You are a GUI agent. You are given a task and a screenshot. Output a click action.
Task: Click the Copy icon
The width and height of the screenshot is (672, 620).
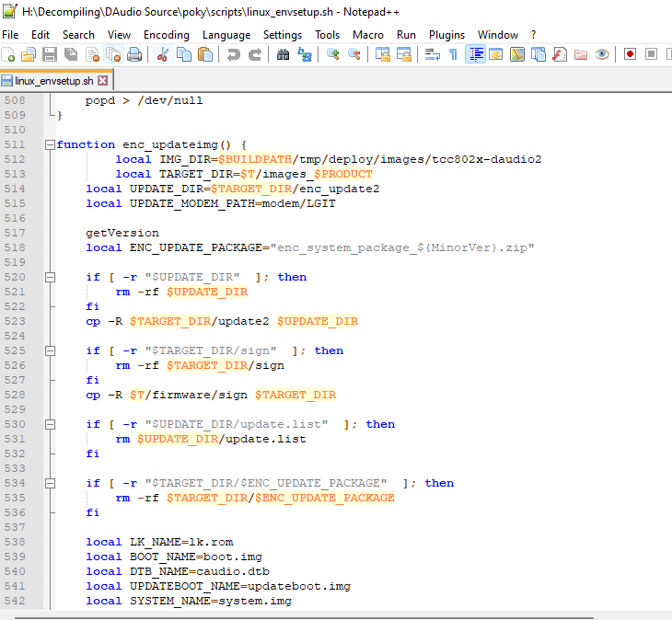coord(184,55)
